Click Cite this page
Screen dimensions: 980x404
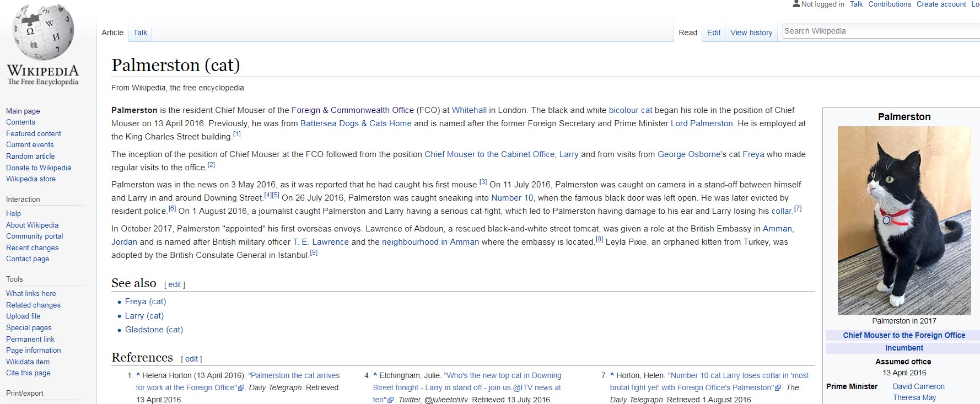click(28, 373)
